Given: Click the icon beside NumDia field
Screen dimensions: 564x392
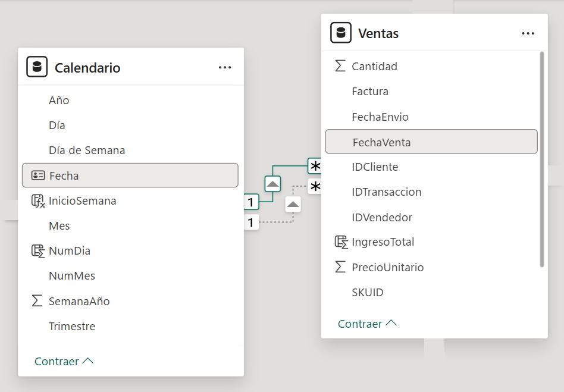Looking at the screenshot, I should tap(38, 251).
